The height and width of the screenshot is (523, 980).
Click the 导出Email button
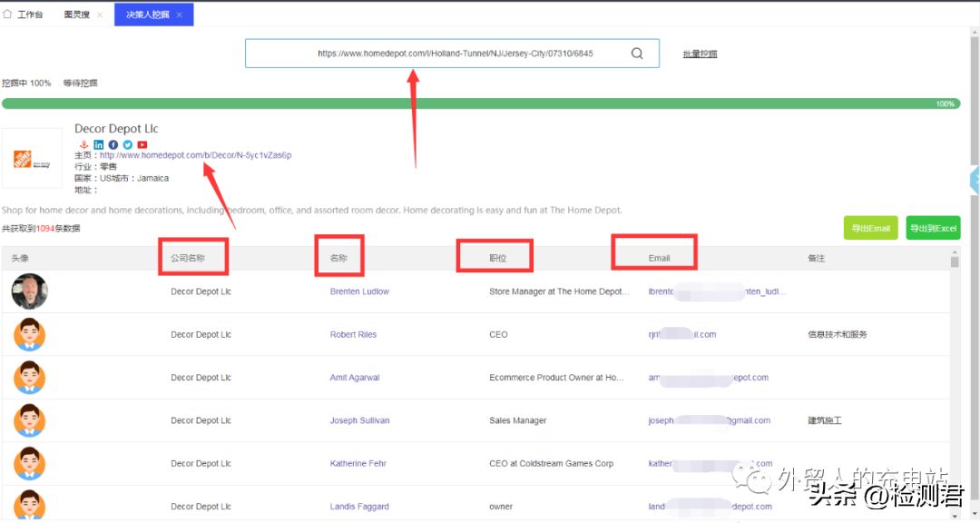pos(870,228)
